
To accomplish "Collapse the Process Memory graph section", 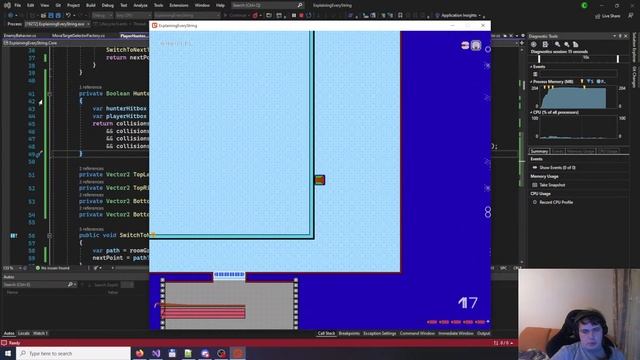I will click(531, 82).
